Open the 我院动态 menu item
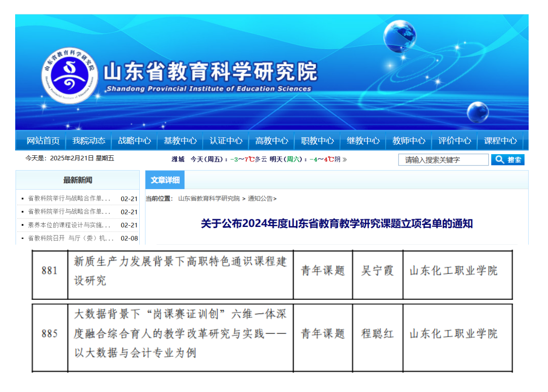This screenshot has width=548, height=392. [89, 141]
